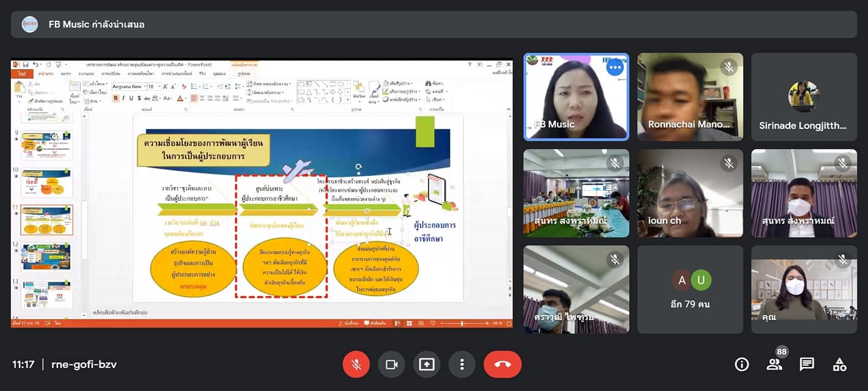Unmute the microphone in the call
This screenshot has width=868, height=391.
(356, 365)
